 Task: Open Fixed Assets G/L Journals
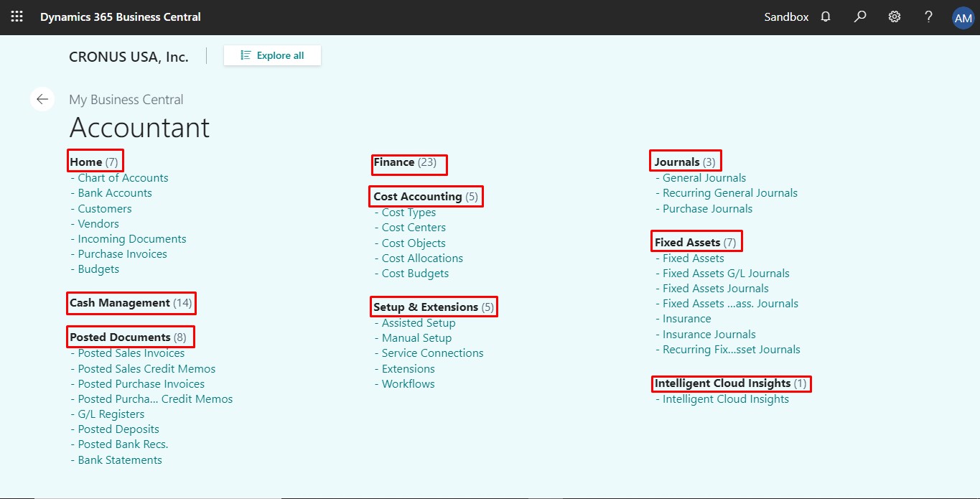pyautogui.click(x=726, y=274)
